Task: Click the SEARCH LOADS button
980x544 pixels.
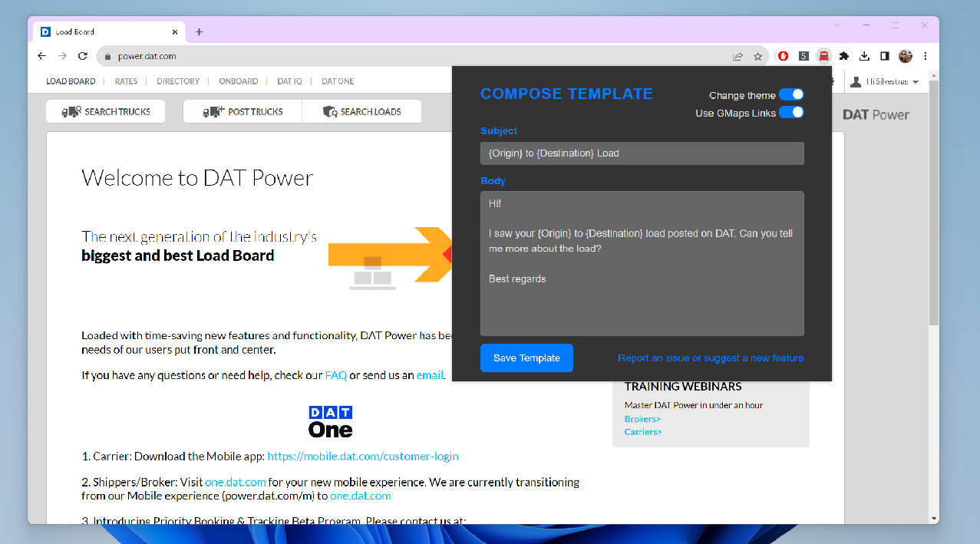Action: click(x=362, y=111)
